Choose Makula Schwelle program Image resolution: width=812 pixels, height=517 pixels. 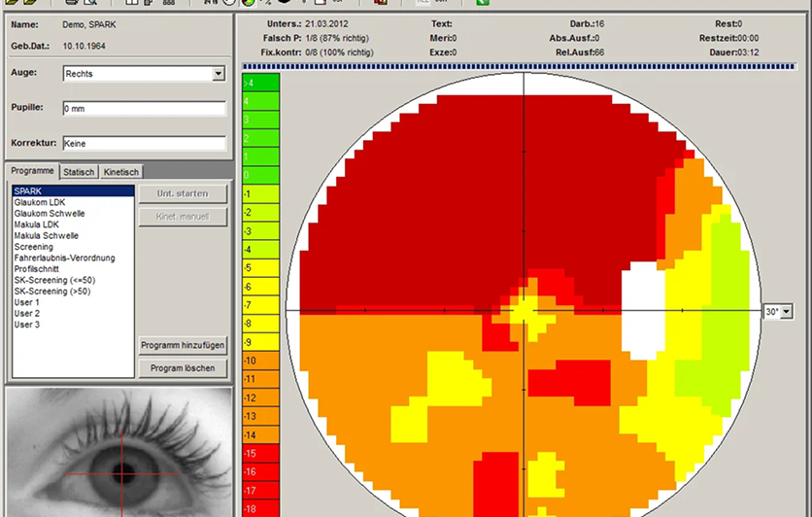tap(46, 236)
